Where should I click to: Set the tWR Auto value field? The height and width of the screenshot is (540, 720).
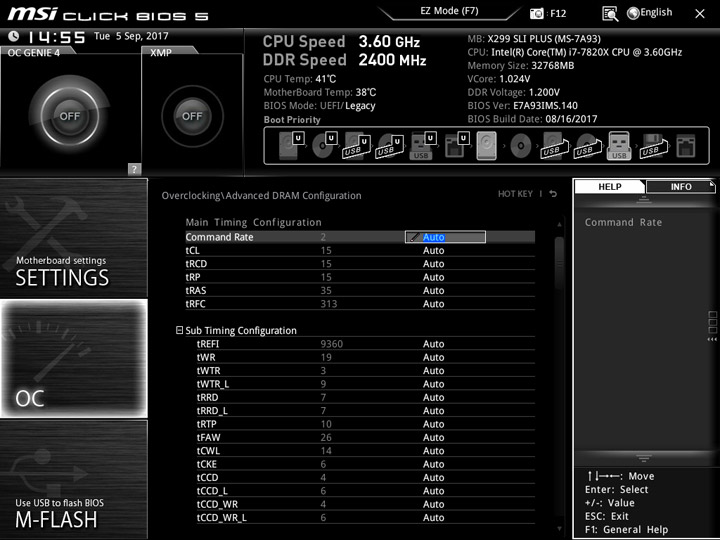pos(433,357)
